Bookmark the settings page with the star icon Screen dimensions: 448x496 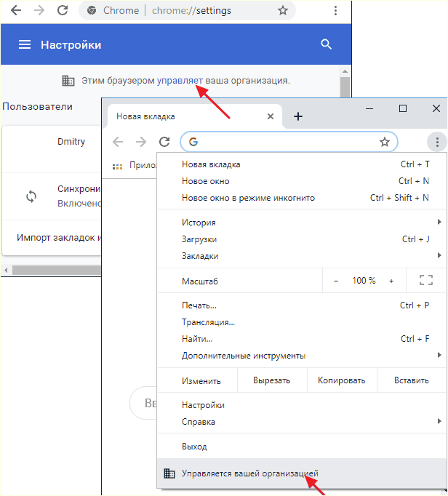tap(283, 10)
